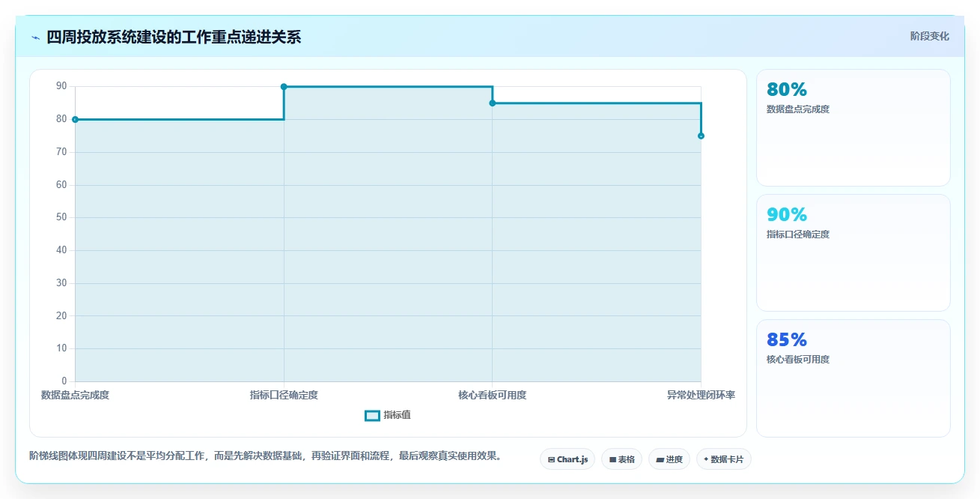Click the 阶段变化 label in header
Image resolution: width=980 pixels, height=499 pixels.
930,36
